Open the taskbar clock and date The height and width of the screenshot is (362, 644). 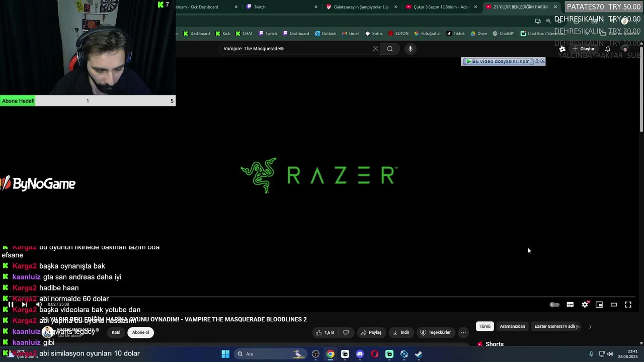click(629, 354)
